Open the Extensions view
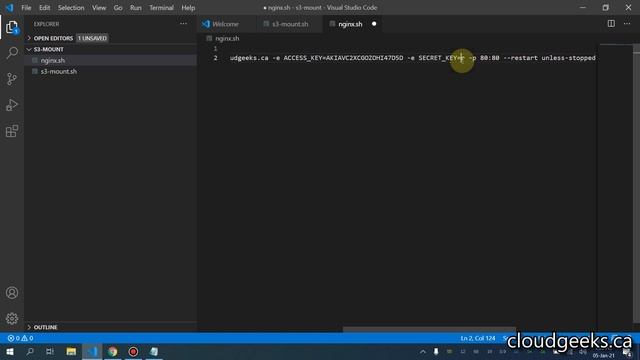Viewport: 640px width, 360px height. coord(12,131)
